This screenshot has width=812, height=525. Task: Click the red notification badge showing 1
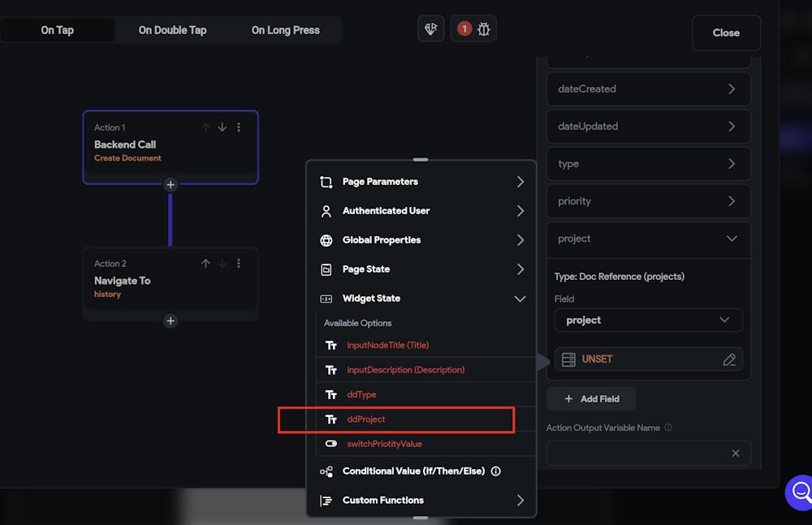click(463, 27)
